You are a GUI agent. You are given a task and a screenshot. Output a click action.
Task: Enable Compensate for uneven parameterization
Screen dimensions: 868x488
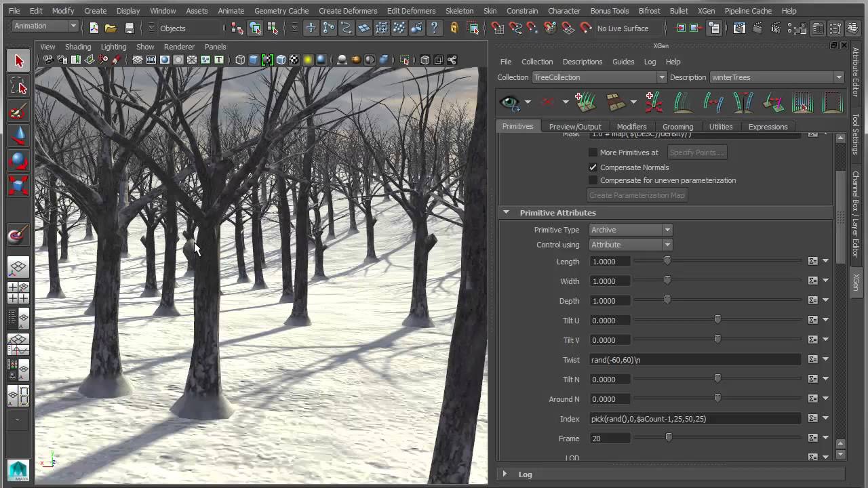tap(593, 180)
